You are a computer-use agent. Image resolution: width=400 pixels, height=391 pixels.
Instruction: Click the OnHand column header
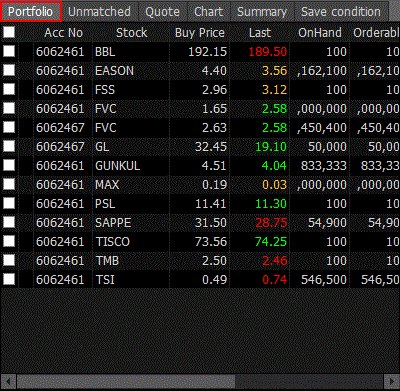319,33
